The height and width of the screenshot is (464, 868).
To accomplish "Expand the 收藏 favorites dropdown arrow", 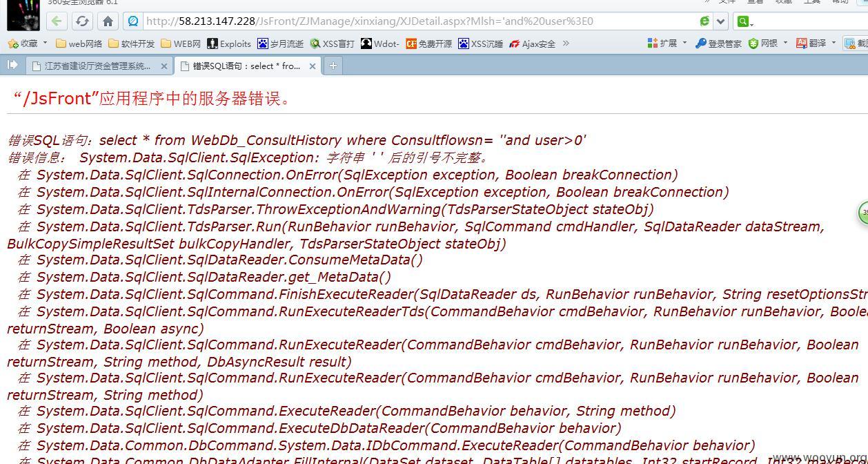I will click(46, 43).
